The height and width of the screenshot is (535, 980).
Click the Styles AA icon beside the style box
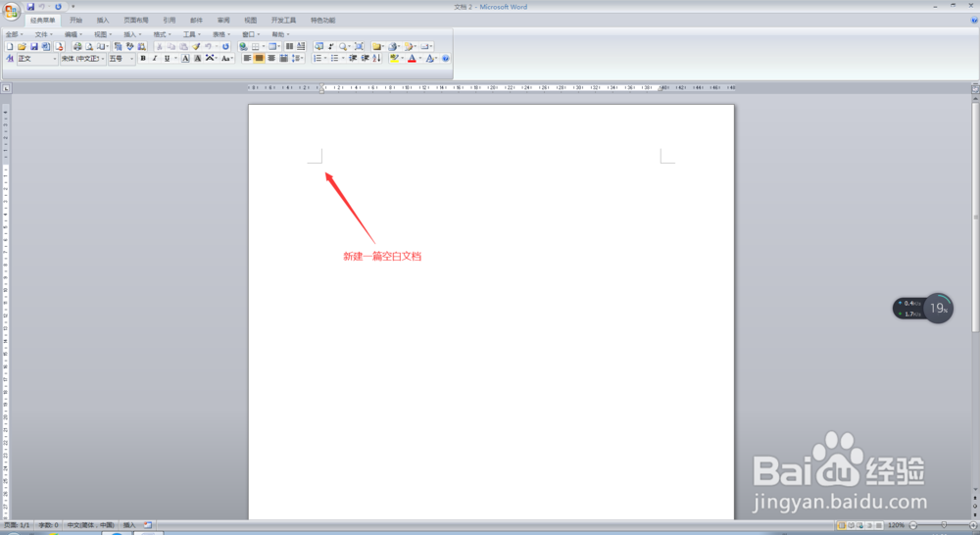coord(10,58)
